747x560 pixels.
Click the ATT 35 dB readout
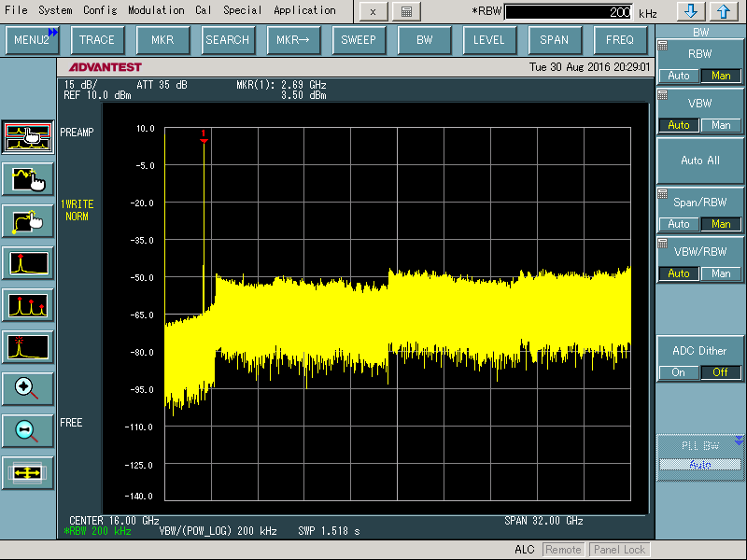tap(162, 85)
